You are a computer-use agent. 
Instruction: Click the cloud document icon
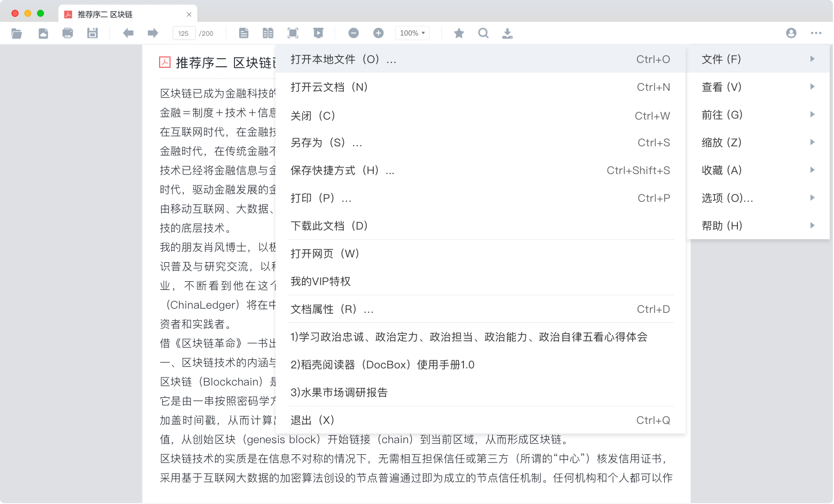click(43, 33)
